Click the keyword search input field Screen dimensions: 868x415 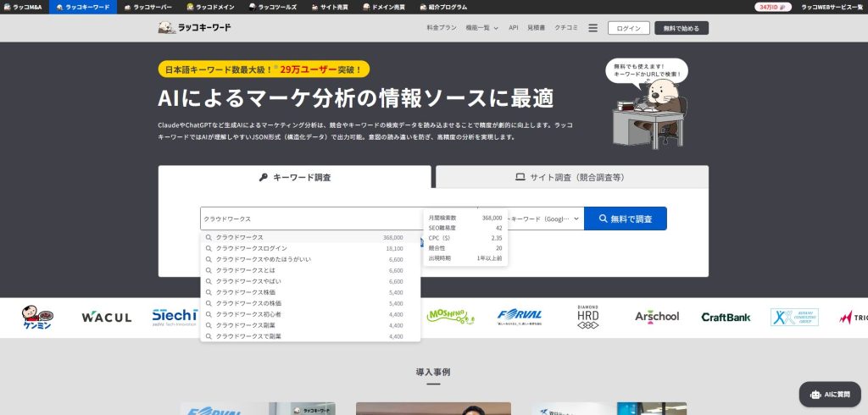click(x=312, y=219)
